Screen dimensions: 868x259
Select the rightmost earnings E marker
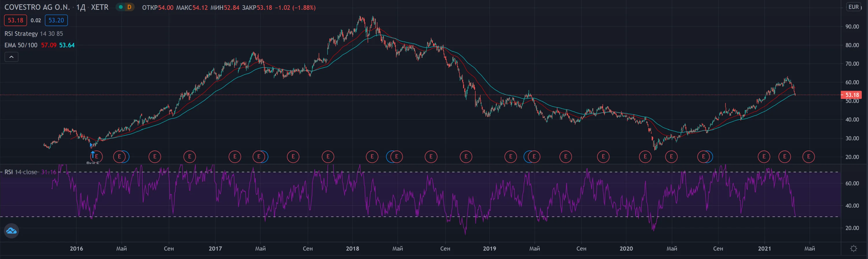pos(809,156)
